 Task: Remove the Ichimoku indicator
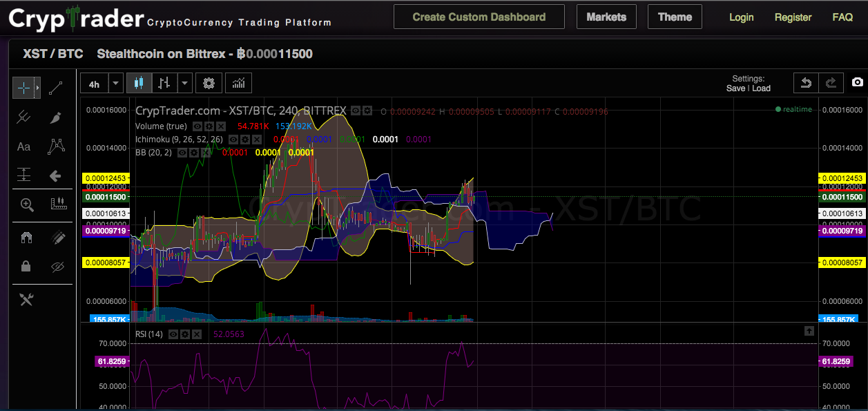point(255,140)
